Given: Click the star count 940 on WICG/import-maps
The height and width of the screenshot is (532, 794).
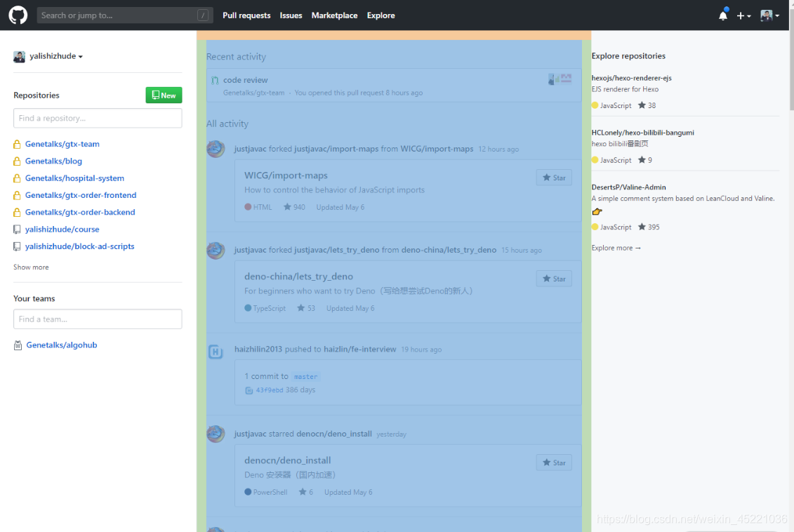Looking at the screenshot, I should click(x=294, y=207).
